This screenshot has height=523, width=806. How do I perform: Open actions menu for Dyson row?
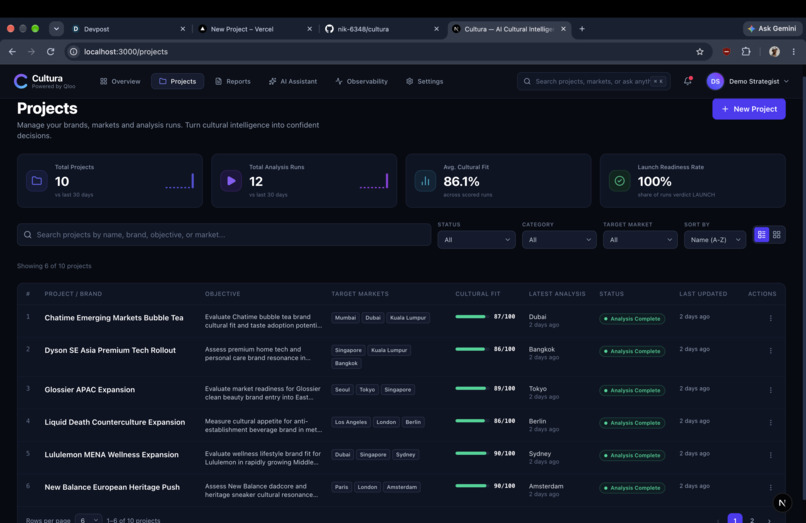[x=771, y=351]
